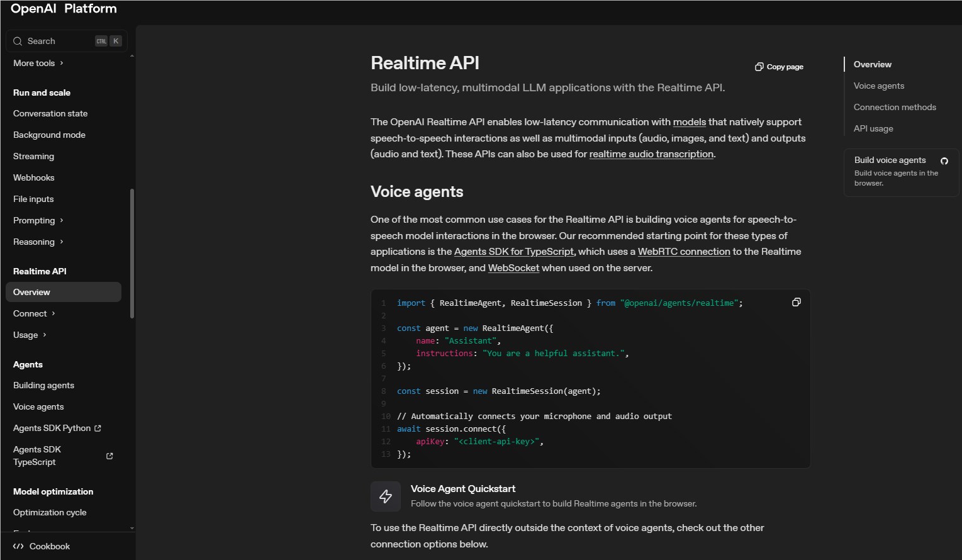
Task: Click the external link icon beside Agents SDK Python
Action: coord(98,428)
